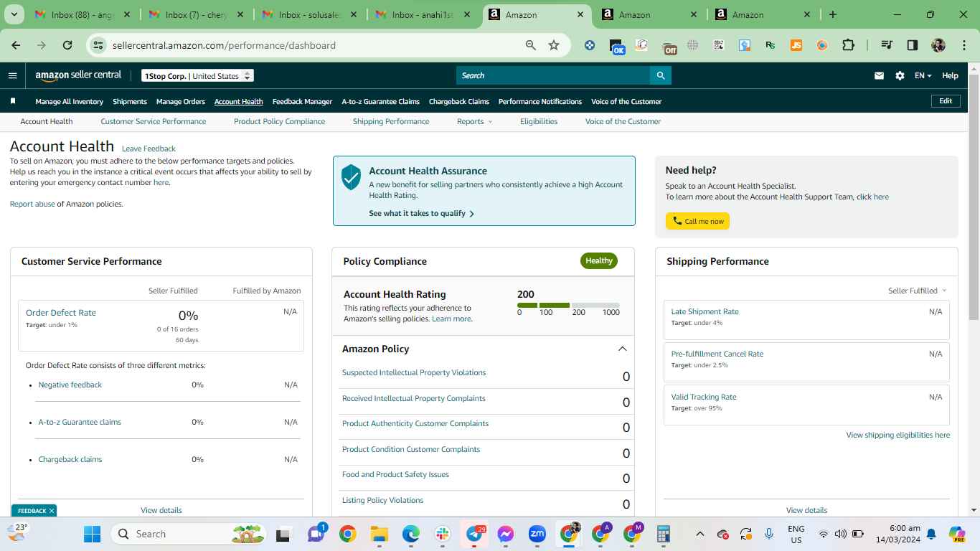Bookmark this page with the star icon
Screen dimensions: 980x551
(554, 45)
